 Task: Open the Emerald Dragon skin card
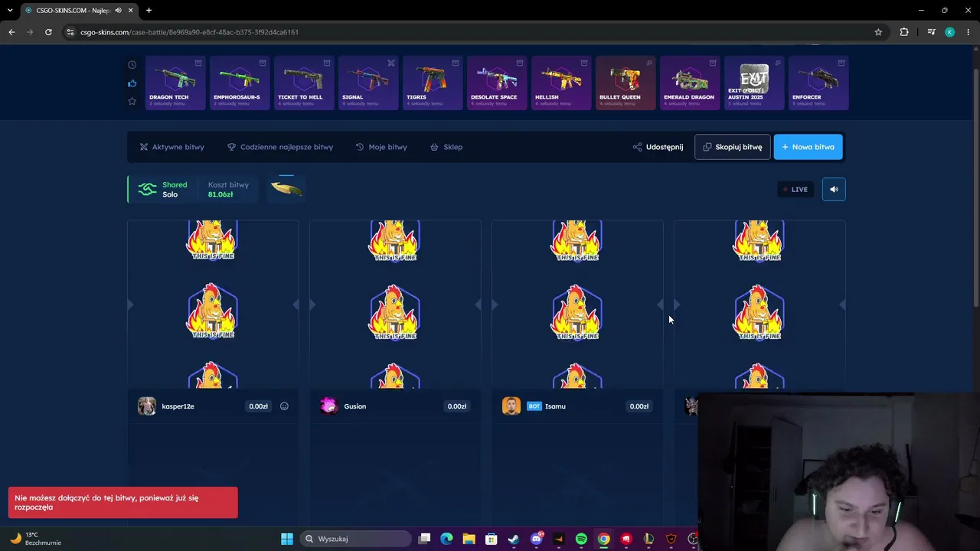690,83
